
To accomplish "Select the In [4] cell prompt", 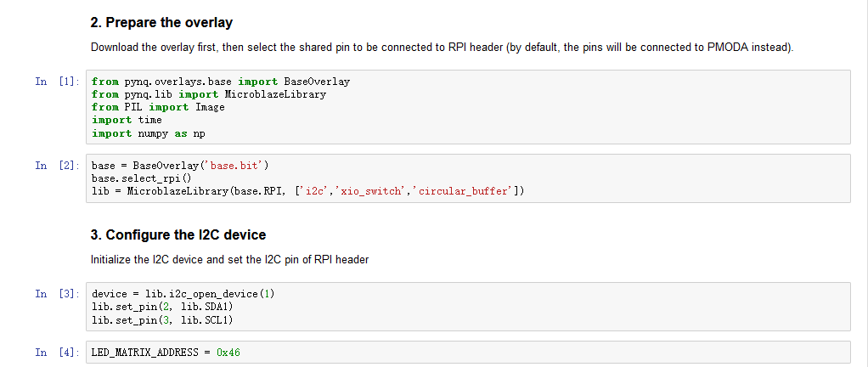I will point(58,353).
